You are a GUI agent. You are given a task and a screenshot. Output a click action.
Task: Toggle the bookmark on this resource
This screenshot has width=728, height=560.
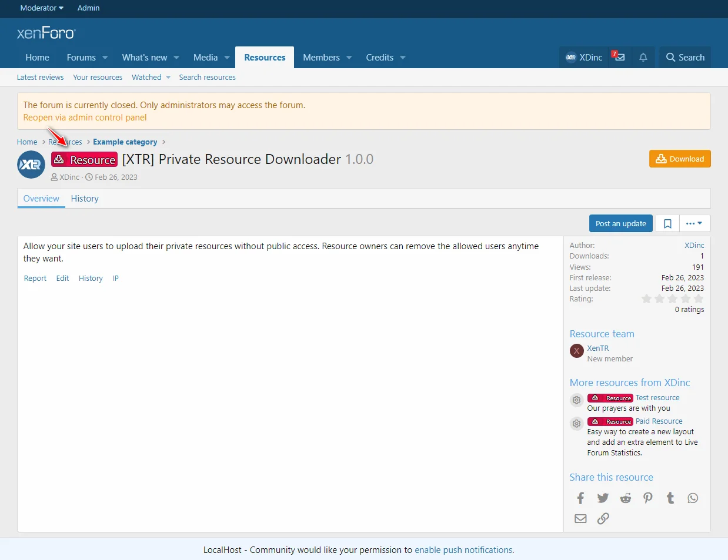(667, 223)
